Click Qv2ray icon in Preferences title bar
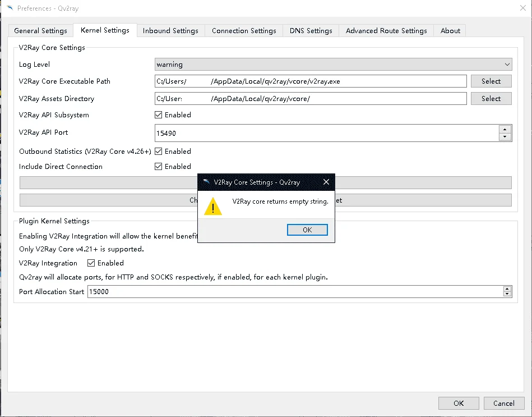The width and height of the screenshot is (532, 417). (10, 8)
